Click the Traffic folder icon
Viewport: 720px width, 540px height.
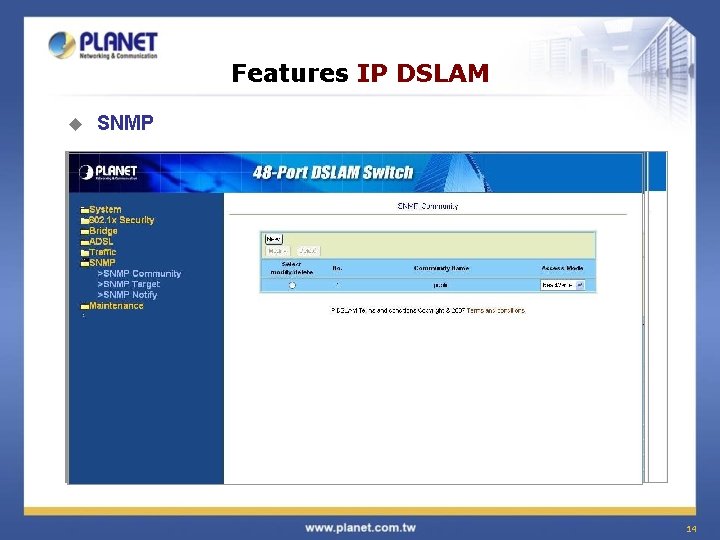pos(84,253)
